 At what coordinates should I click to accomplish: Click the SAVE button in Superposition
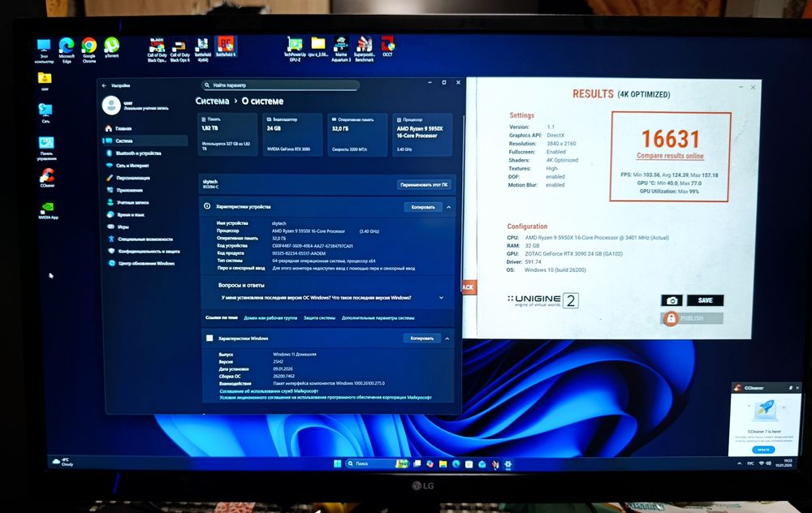click(x=706, y=300)
